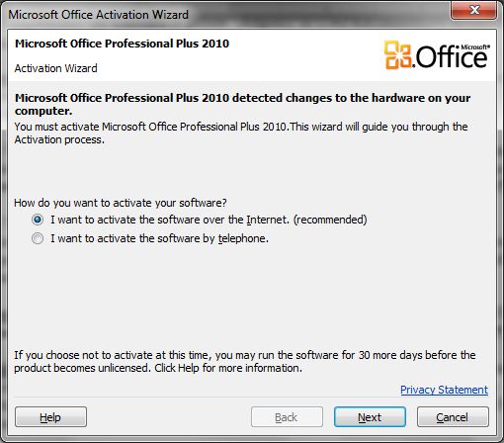Open Help for activation information
The image size is (504, 443).
pyautogui.click(x=50, y=417)
